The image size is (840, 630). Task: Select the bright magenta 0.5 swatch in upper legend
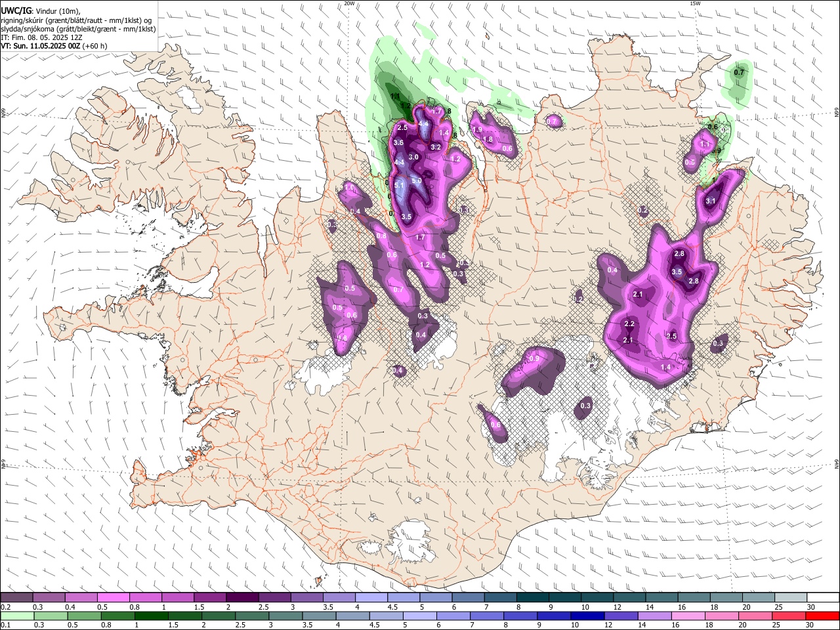[x=113, y=598]
